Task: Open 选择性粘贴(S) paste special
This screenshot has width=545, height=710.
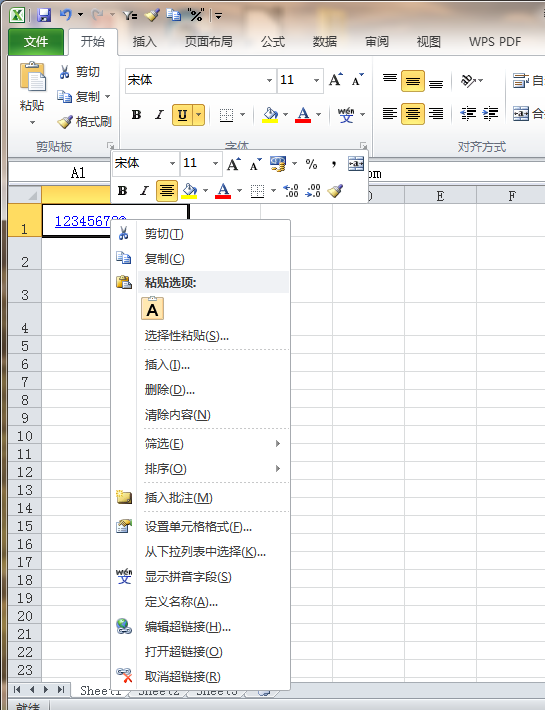Action: [200, 336]
